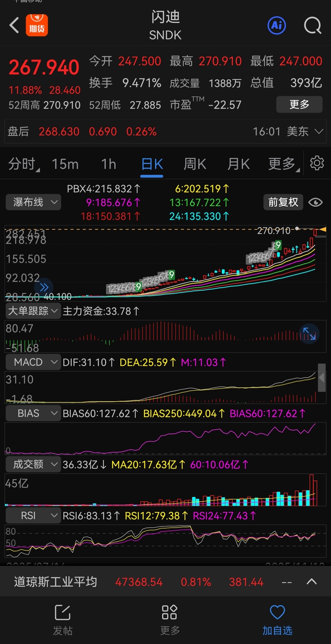Tap the Dow index value 47368.54
Image resolution: width=331 pixels, height=644 pixels.
(x=139, y=582)
